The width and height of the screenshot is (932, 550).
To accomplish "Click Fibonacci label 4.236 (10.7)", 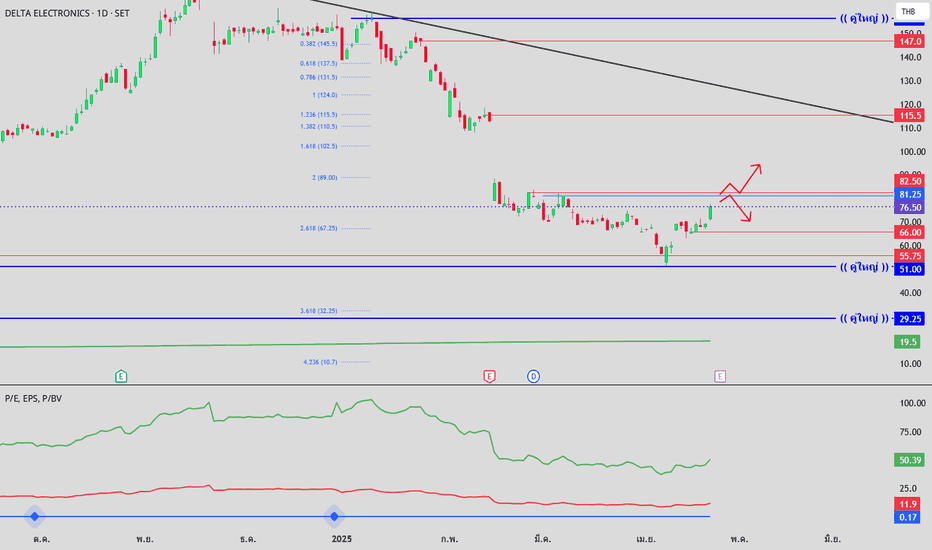I will click(x=320, y=362).
